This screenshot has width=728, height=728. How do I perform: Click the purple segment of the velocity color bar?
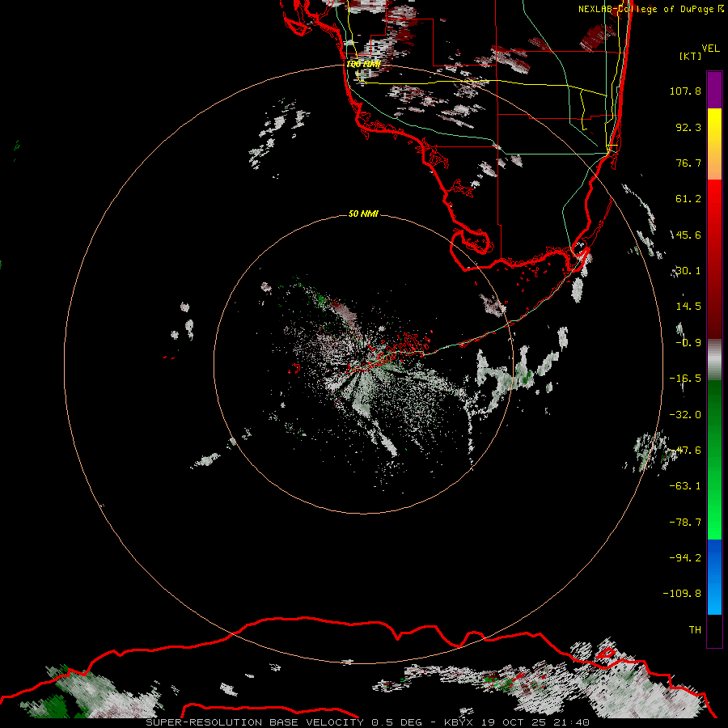point(714,90)
